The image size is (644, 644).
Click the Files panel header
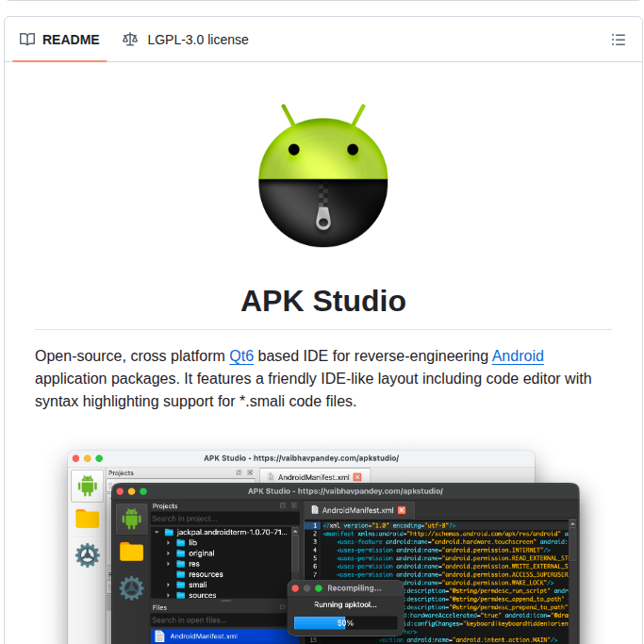(219, 607)
